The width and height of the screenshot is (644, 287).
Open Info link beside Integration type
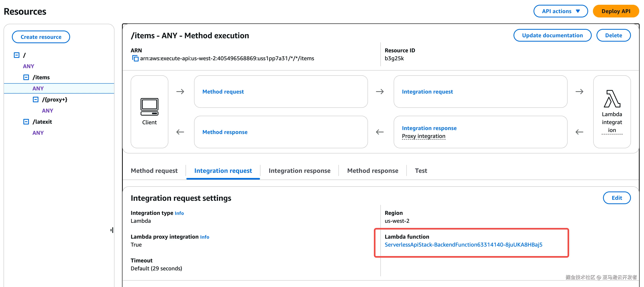click(179, 213)
